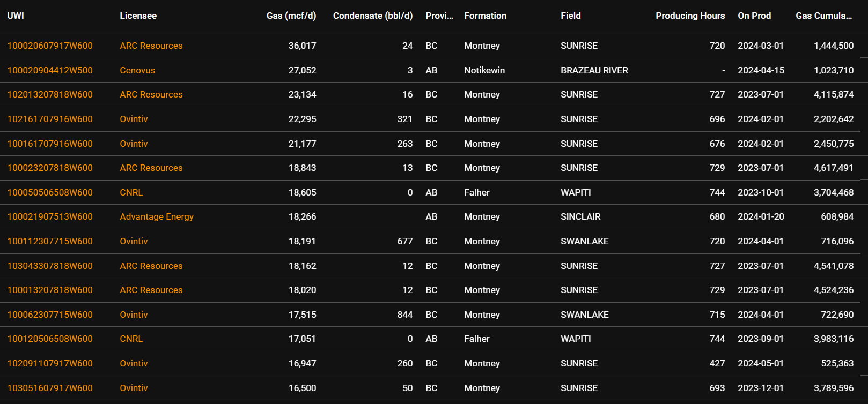868x404 pixels.
Task: Open well 100023207818W600 link
Action: [x=50, y=168]
